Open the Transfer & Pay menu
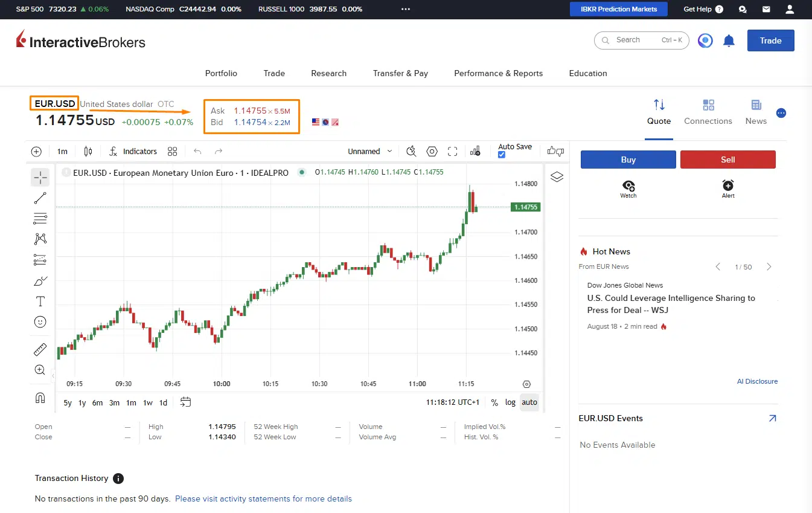812x513 pixels. (400, 73)
